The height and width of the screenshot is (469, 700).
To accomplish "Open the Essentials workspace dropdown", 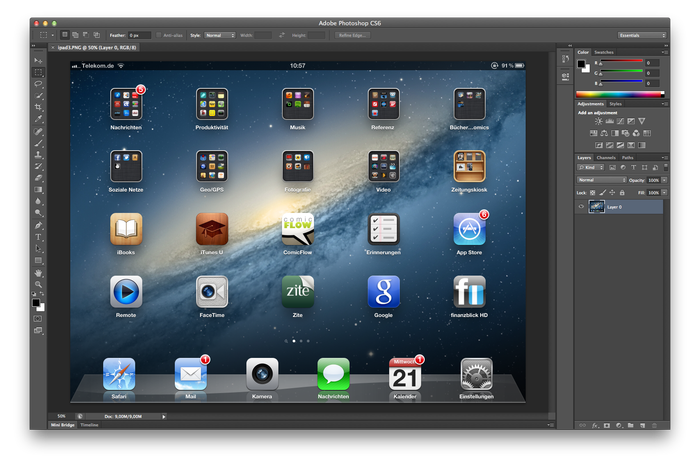I will (641, 35).
